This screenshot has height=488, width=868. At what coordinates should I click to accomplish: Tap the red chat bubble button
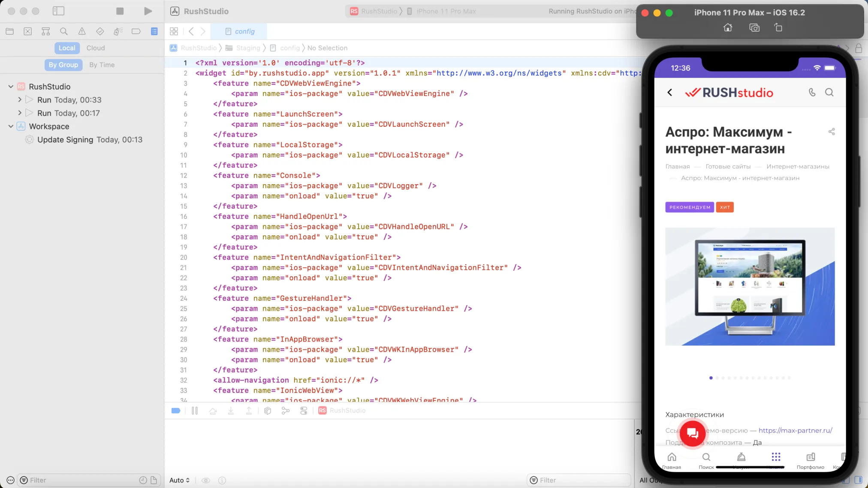[x=692, y=434]
